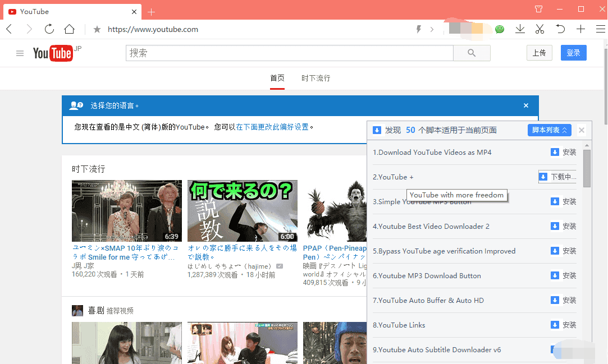Bookmark the page with the star icon
The width and height of the screenshot is (608, 364).
(x=97, y=29)
